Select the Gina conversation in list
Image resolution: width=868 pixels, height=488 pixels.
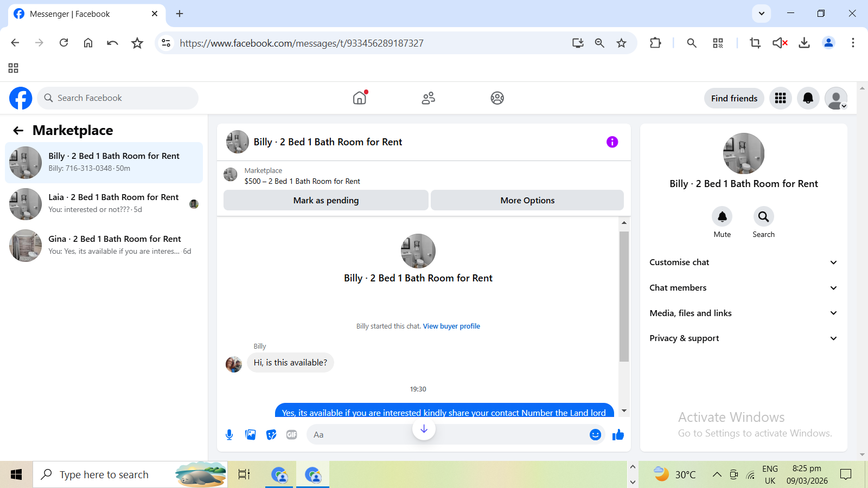point(104,246)
